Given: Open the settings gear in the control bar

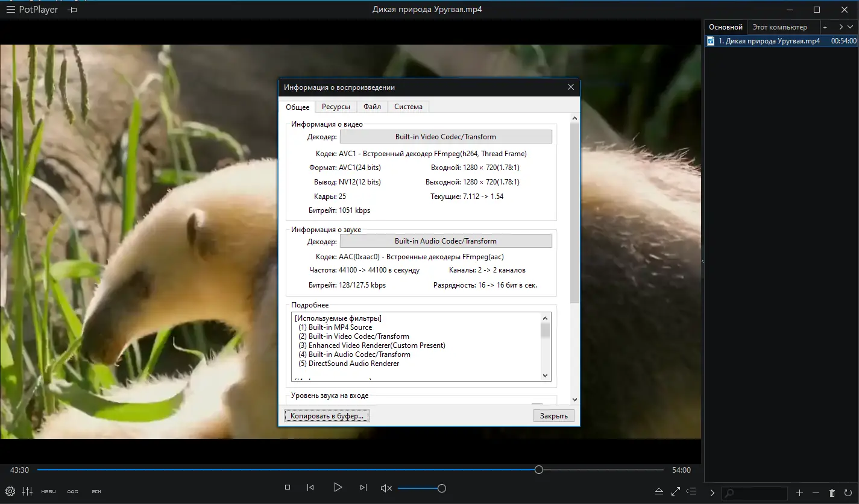Looking at the screenshot, I should pos(10,491).
